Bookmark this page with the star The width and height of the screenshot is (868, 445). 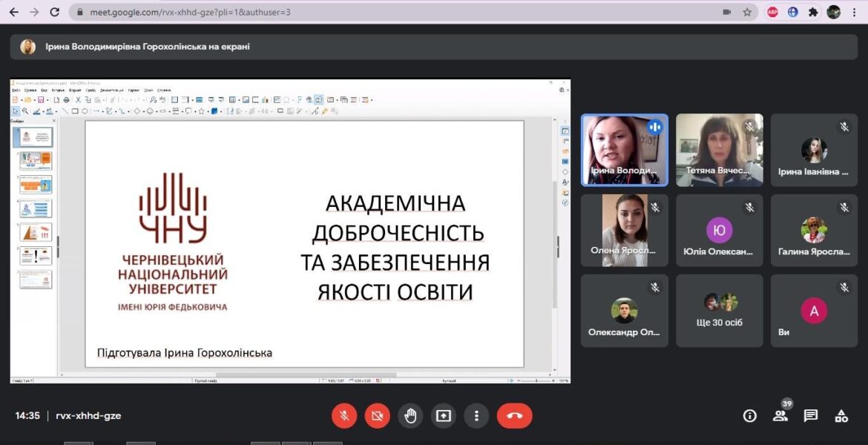(x=747, y=12)
